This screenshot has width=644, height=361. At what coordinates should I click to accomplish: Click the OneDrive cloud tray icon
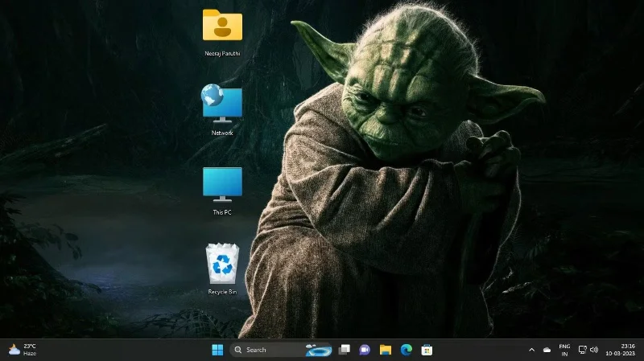click(x=547, y=350)
